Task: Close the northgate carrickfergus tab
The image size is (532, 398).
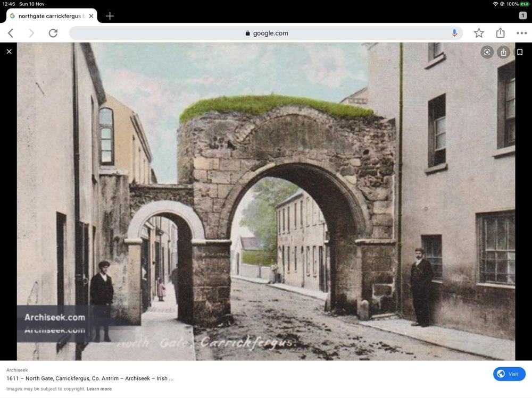Action: click(91, 16)
